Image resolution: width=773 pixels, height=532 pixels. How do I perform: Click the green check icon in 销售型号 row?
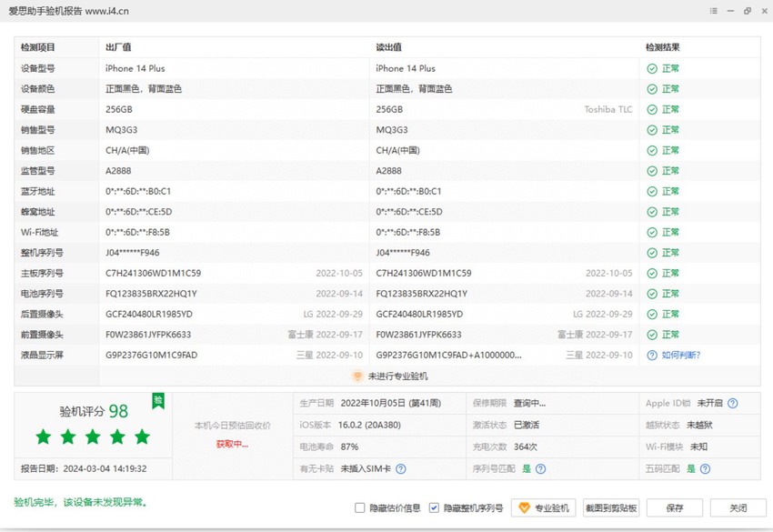click(652, 130)
